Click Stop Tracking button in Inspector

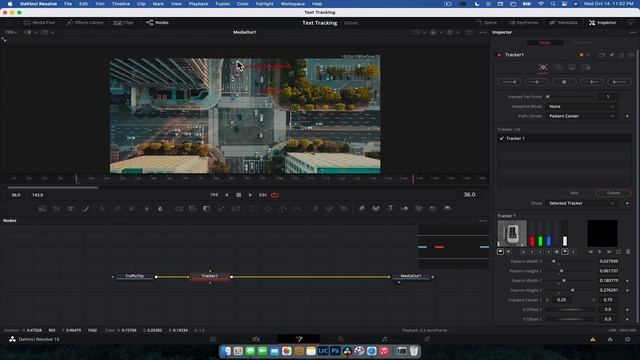(564, 82)
